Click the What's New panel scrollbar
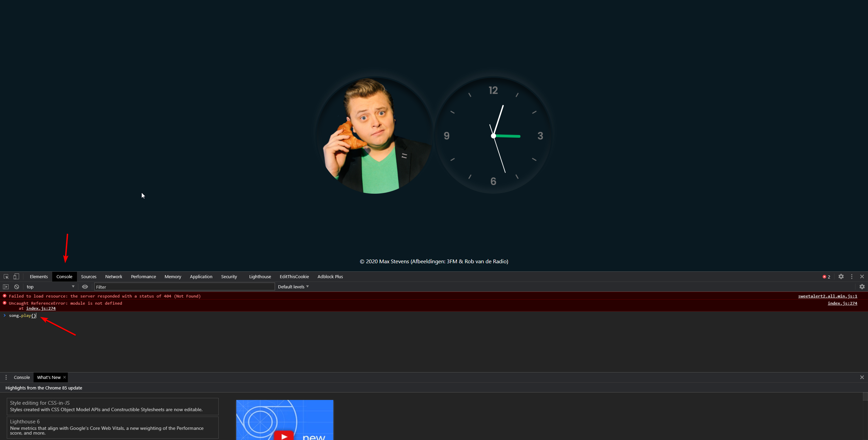868x440 pixels. [x=865, y=396]
